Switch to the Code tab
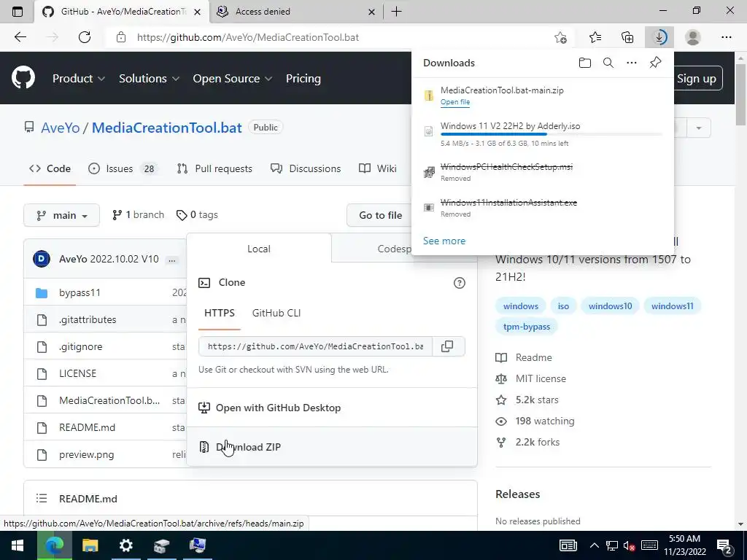 [50, 168]
